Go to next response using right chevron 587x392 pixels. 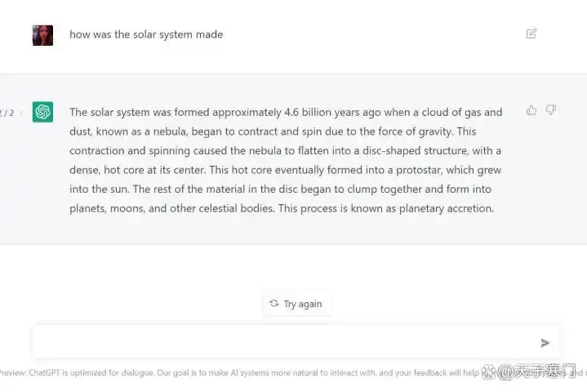tap(21, 113)
